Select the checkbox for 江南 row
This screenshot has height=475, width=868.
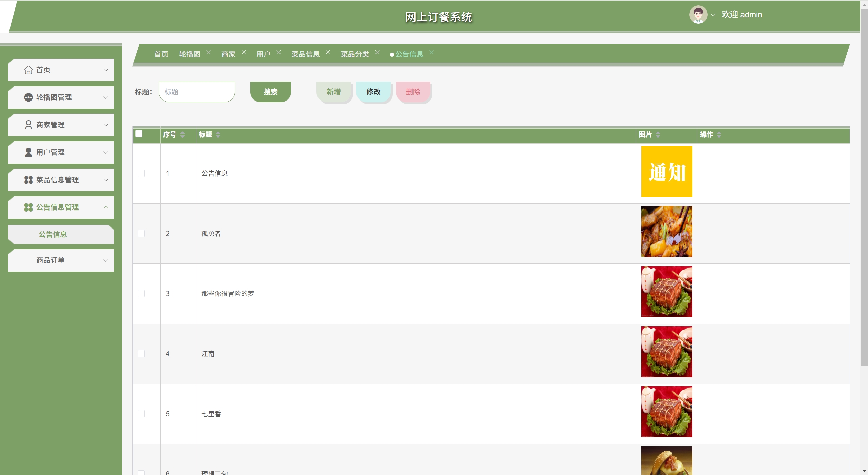[x=141, y=354]
